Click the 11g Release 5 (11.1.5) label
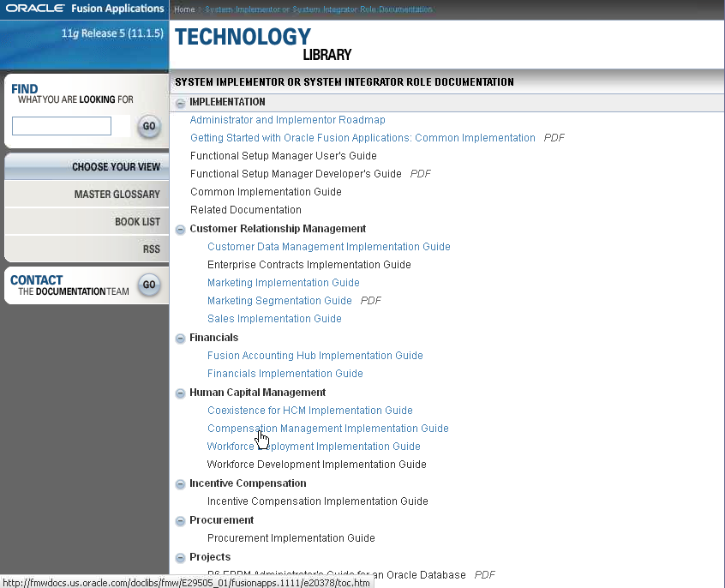This screenshot has height=588, width=725. click(x=112, y=33)
